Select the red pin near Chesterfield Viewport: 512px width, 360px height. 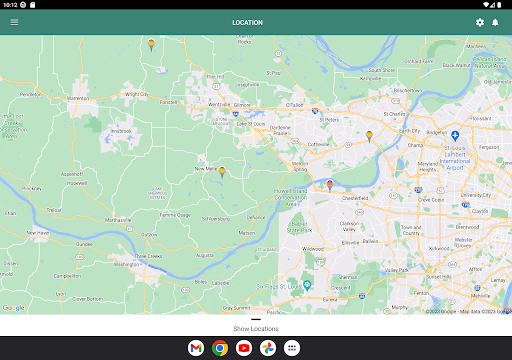[x=330, y=185]
